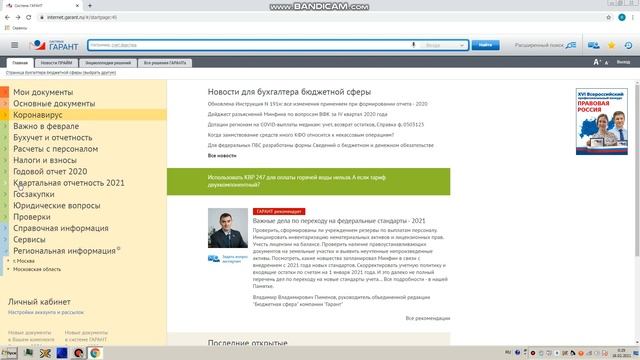This screenshot has height=360, width=640.
Task: Activate voice search microphone
Action: click(x=413, y=45)
